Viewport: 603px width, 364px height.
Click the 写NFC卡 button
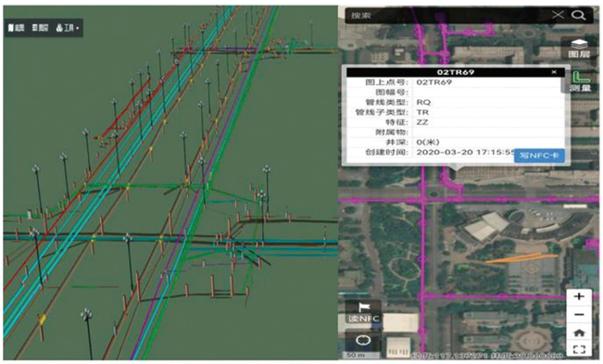click(x=539, y=156)
